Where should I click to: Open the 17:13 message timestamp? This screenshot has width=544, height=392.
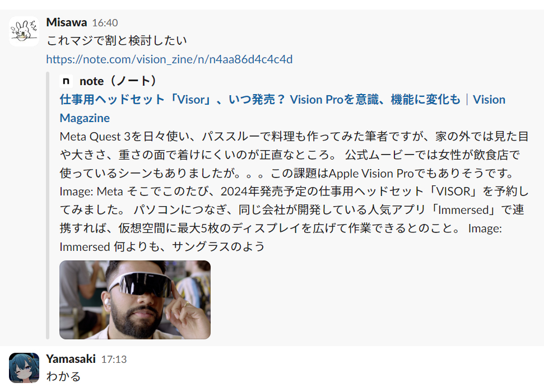pyautogui.click(x=114, y=360)
